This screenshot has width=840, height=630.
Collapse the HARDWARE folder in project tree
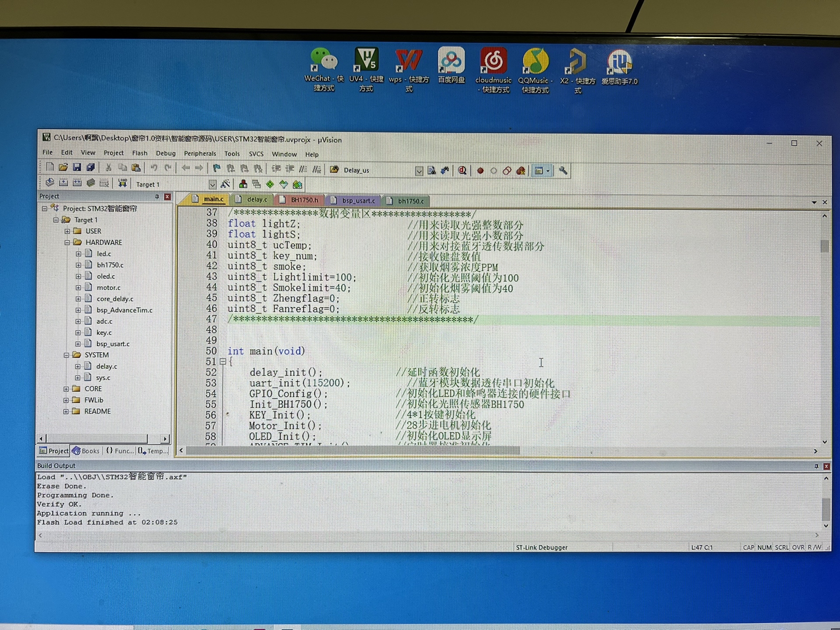[x=67, y=242]
